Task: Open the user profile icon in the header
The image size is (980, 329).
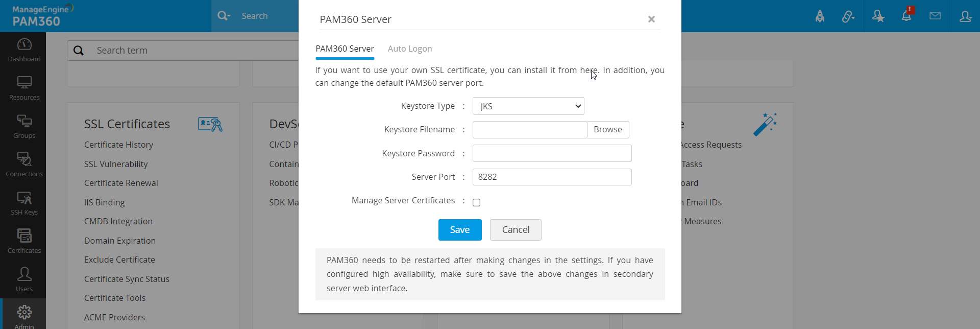Action: [965, 16]
